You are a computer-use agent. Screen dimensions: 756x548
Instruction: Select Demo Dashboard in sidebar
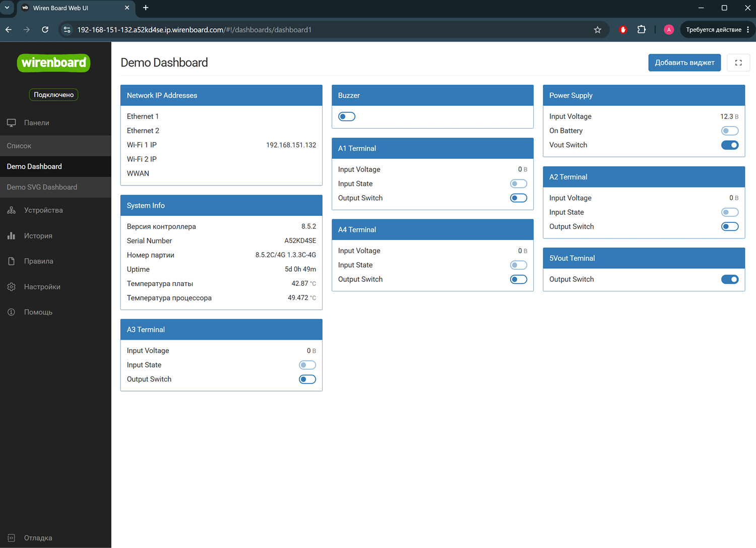(x=55, y=166)
